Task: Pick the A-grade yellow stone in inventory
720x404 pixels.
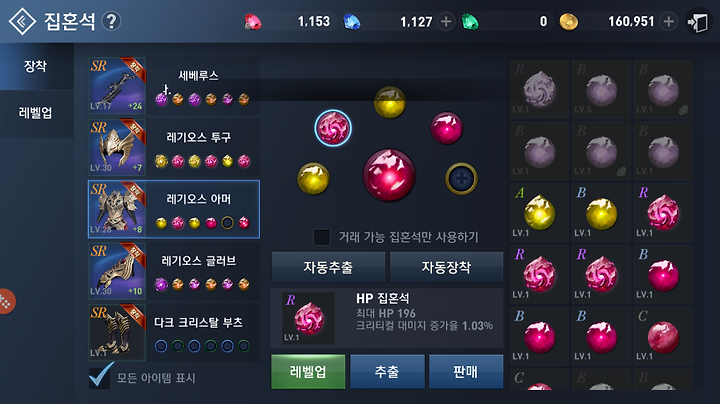Action: [x=539, y=213]
